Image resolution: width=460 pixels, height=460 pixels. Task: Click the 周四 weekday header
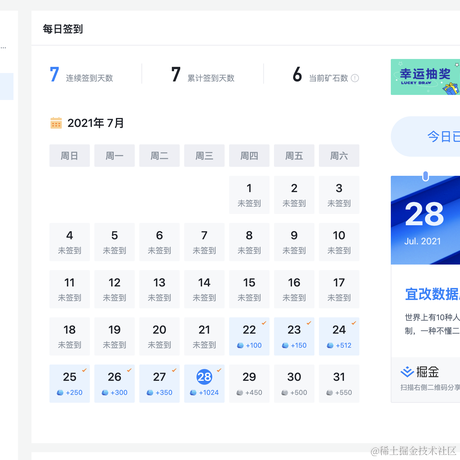249,156
